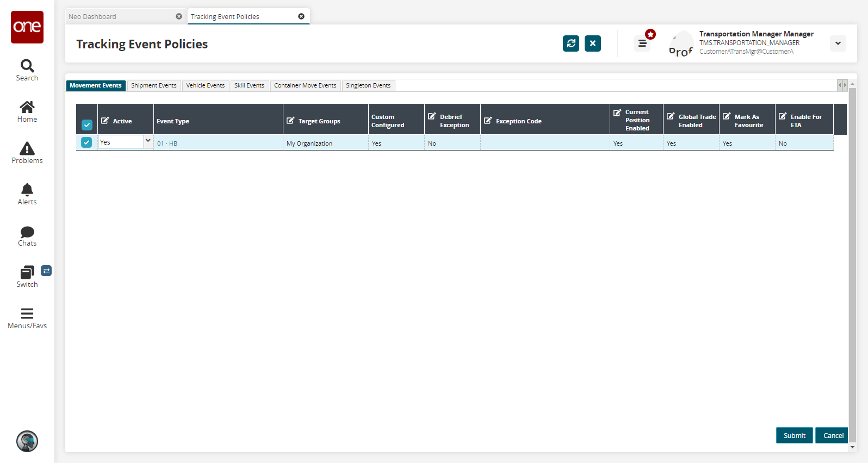The width and height of the screenshot is (868, 463).
Task: Click the Event Type column header
Action: click(218, 120)
